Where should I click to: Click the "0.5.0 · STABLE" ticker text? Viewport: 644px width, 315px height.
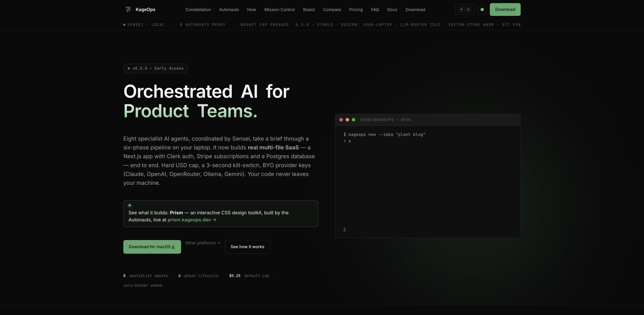314,25
